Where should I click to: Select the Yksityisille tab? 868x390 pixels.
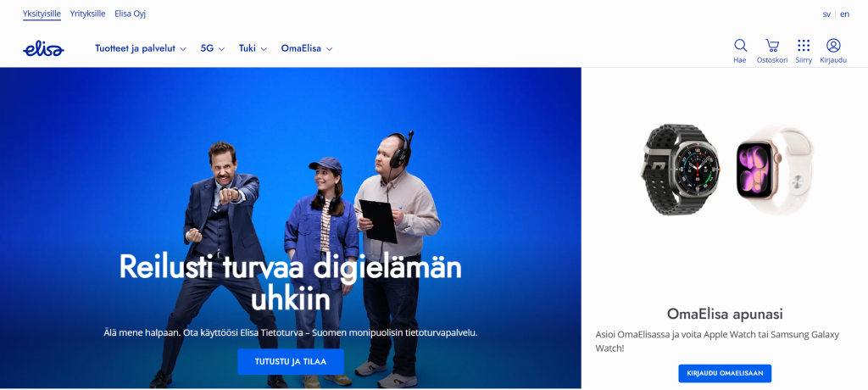tap(42, 14)
